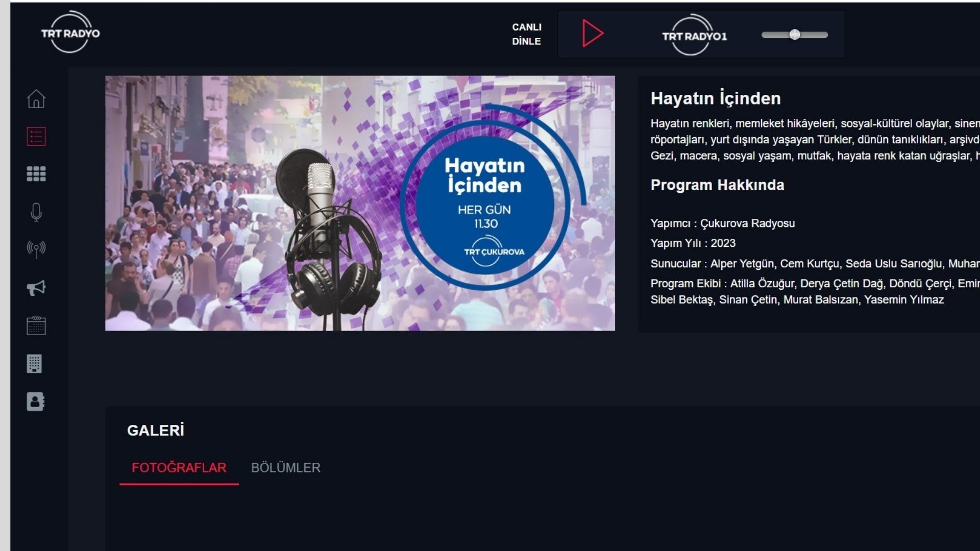Click the TRT Radyo 1 station logo
This screenshot has width=980, height=551.
coord(694,35)
